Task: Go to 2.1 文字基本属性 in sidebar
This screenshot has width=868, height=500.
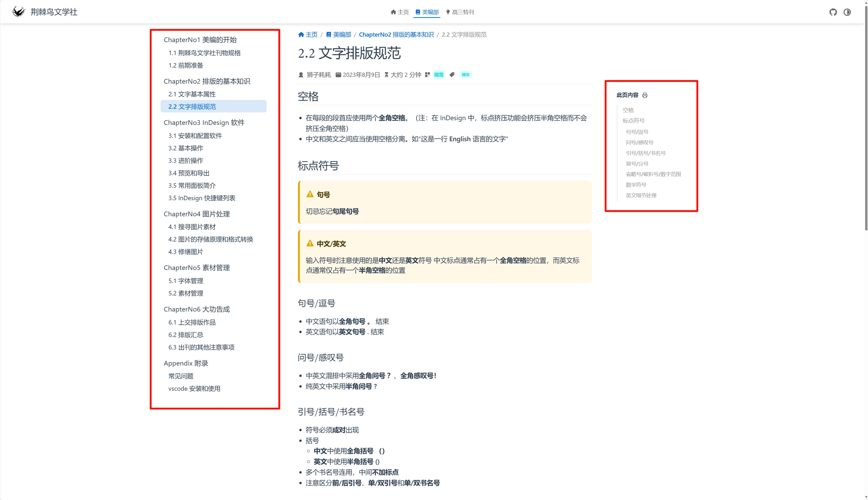Action: (192, 94)
